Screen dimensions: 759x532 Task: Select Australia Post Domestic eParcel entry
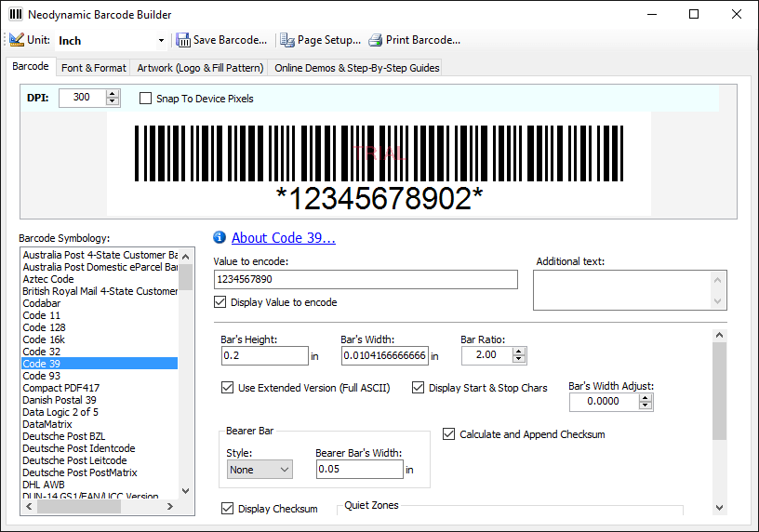coord(100,267)
